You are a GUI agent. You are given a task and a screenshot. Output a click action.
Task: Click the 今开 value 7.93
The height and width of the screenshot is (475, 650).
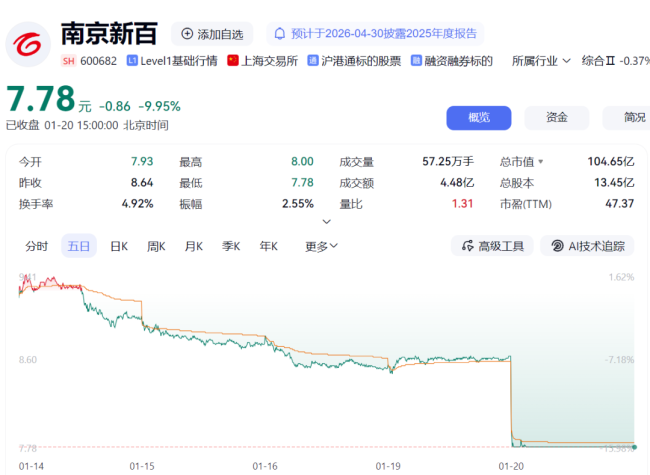tap(142, 161)
